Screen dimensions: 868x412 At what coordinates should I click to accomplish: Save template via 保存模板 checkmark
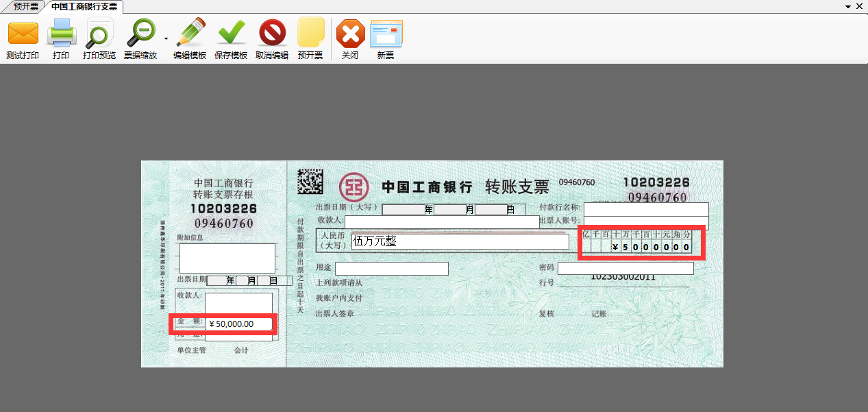point(231,33)
